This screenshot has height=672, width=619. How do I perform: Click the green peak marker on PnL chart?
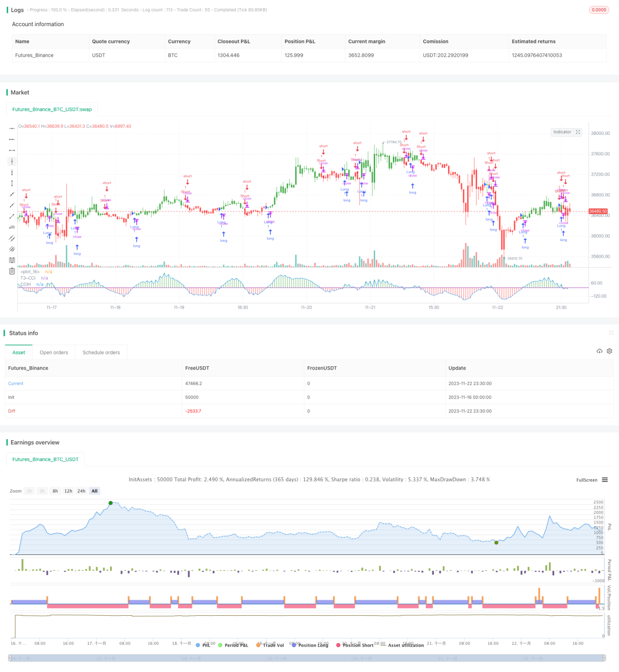[x=110, y=503]
